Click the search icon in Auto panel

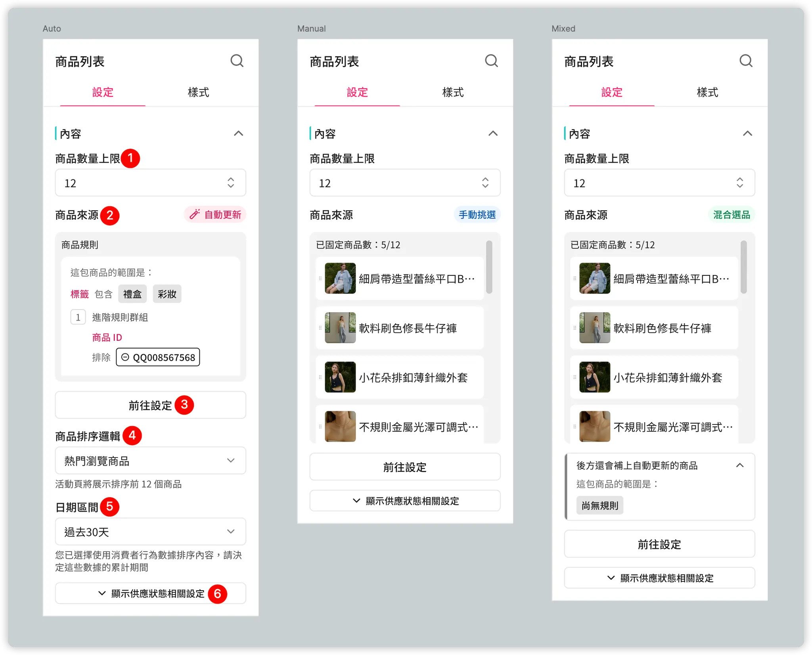(x=237, y=61)
